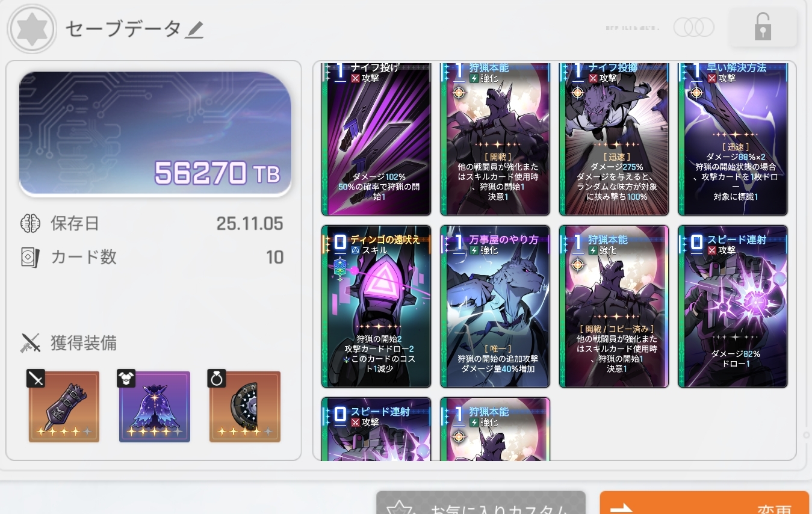Click the brain icon next to 保存日
812x514 pixels.
[30, 224]
